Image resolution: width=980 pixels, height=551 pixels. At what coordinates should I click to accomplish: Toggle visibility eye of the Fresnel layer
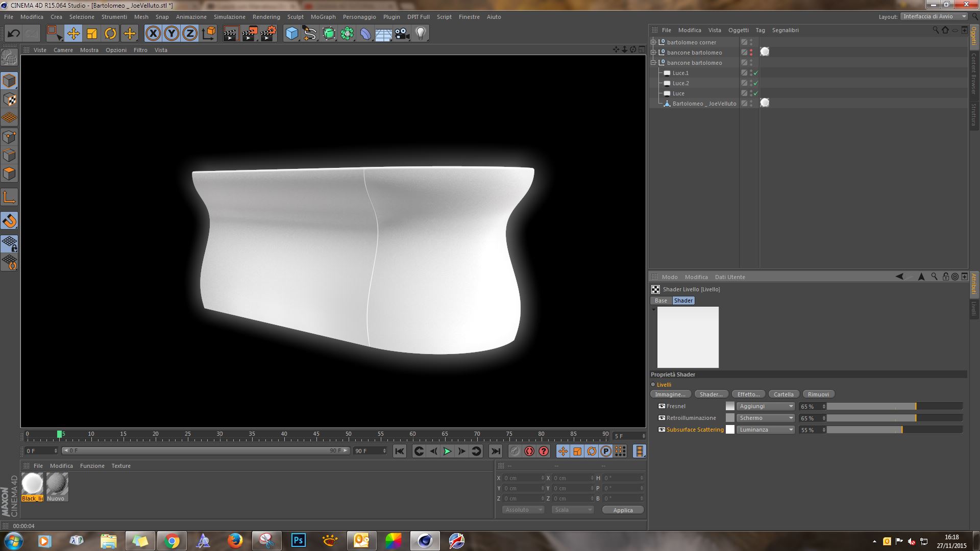661,406
